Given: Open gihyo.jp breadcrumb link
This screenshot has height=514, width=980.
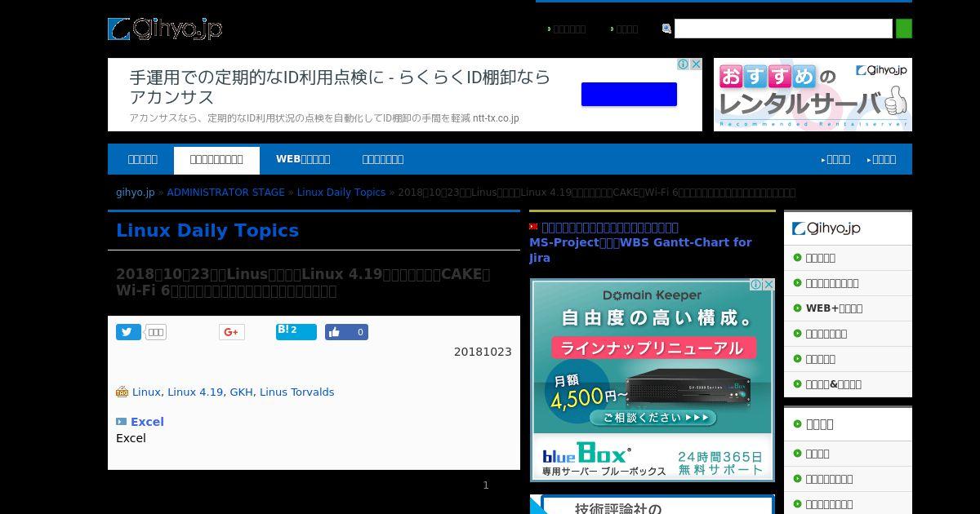Looking at the screenshot, I should [135, 193].
